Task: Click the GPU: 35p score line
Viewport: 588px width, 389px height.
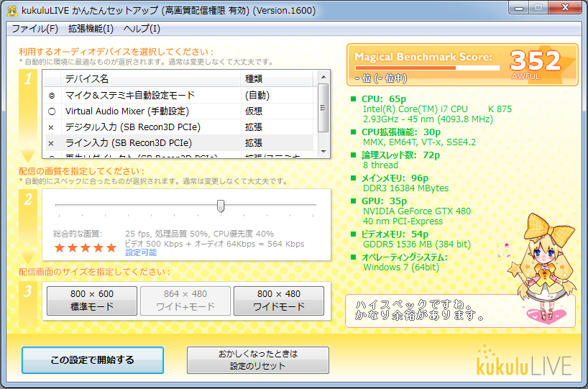Action: [384, 201]
